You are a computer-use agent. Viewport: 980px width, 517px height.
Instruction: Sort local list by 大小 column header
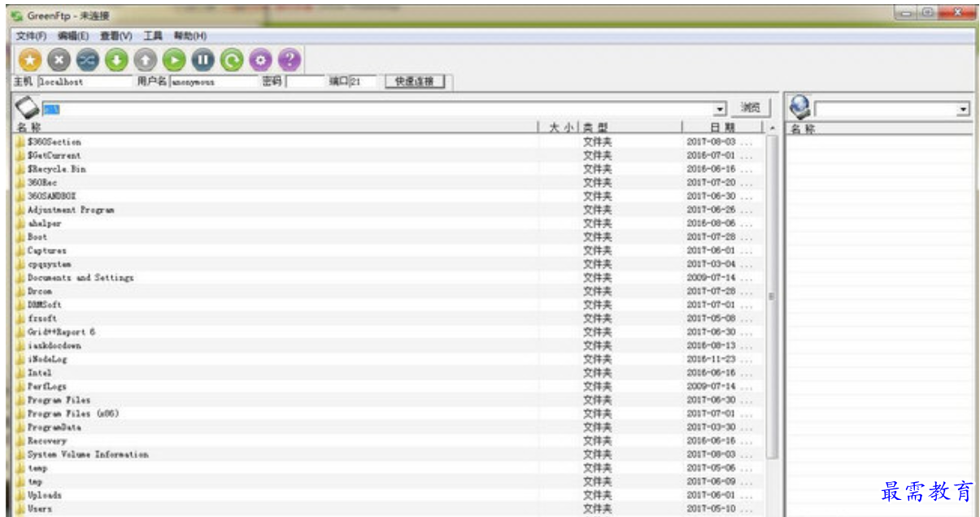[559, 128]
